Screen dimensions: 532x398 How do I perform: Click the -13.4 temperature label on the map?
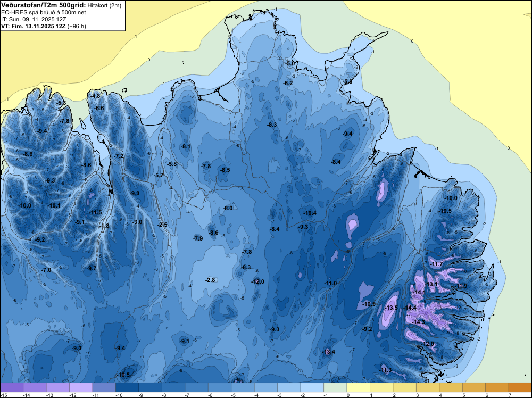point(328,352)
